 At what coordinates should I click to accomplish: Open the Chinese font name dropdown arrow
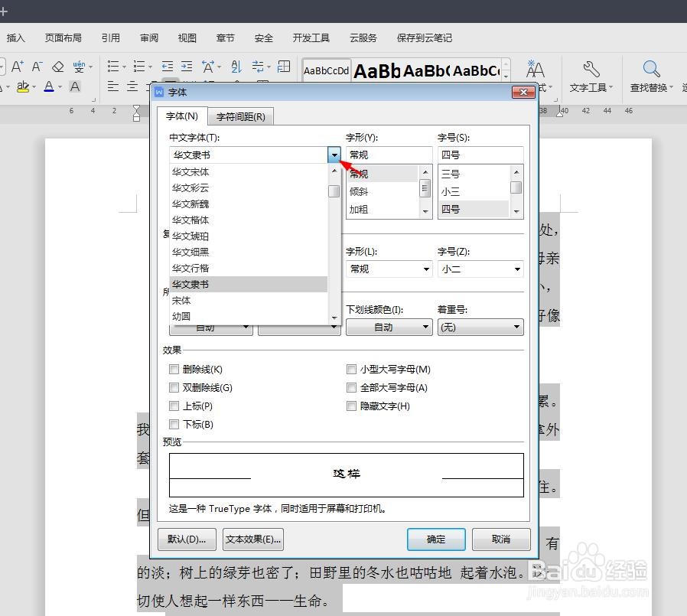click(334, 154)
